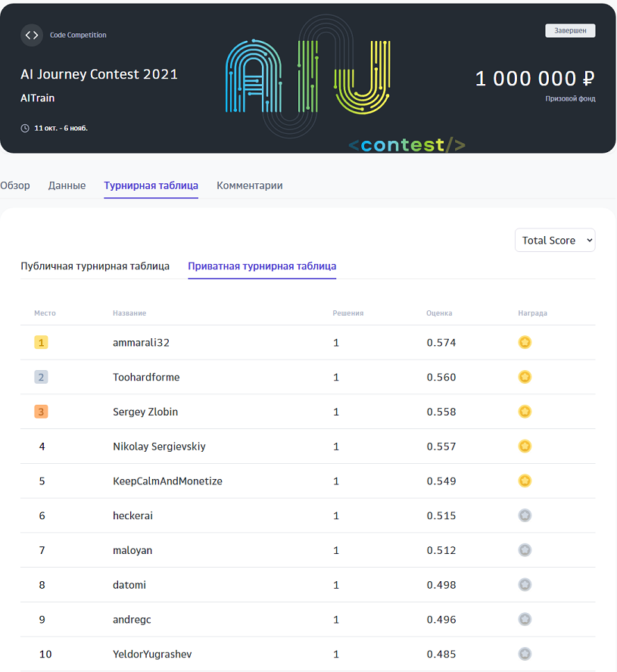Click the gold medal icon for ammarali32

point(525,342)
